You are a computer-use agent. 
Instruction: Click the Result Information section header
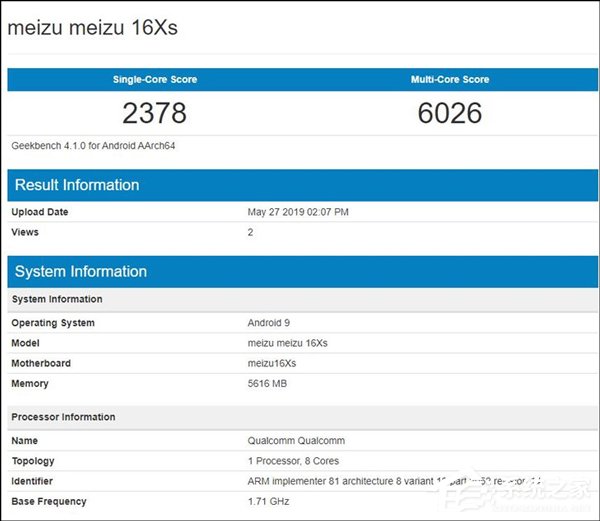(x=77, y=185)
